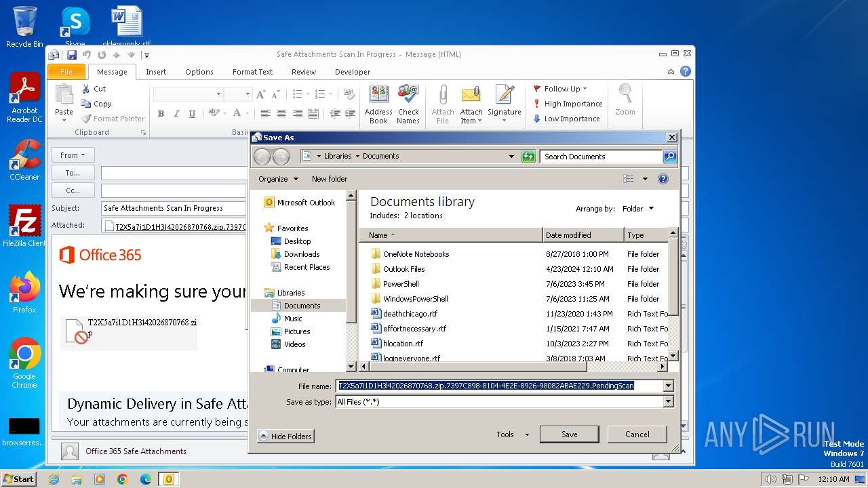Open Save as type dropdown
The image size is (868, 488).
[668, 402]
